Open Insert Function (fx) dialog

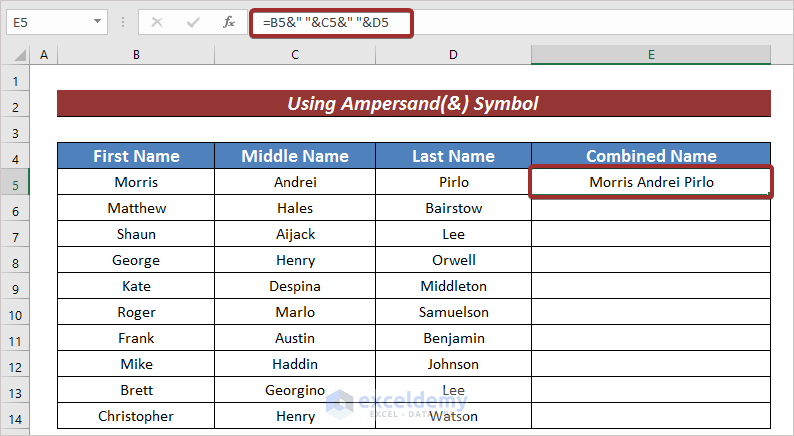click(x=229, y=22)
